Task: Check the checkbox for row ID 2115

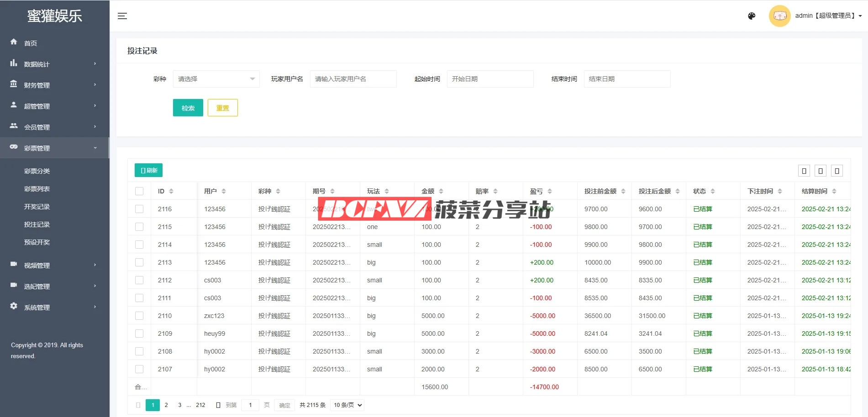Action: [139, 227]
